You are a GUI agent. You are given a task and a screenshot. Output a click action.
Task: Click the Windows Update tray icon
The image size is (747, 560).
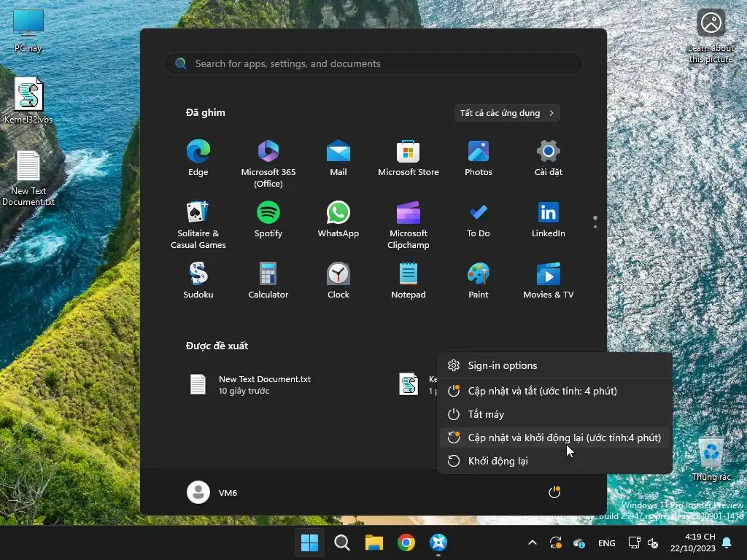pos(555,542)
